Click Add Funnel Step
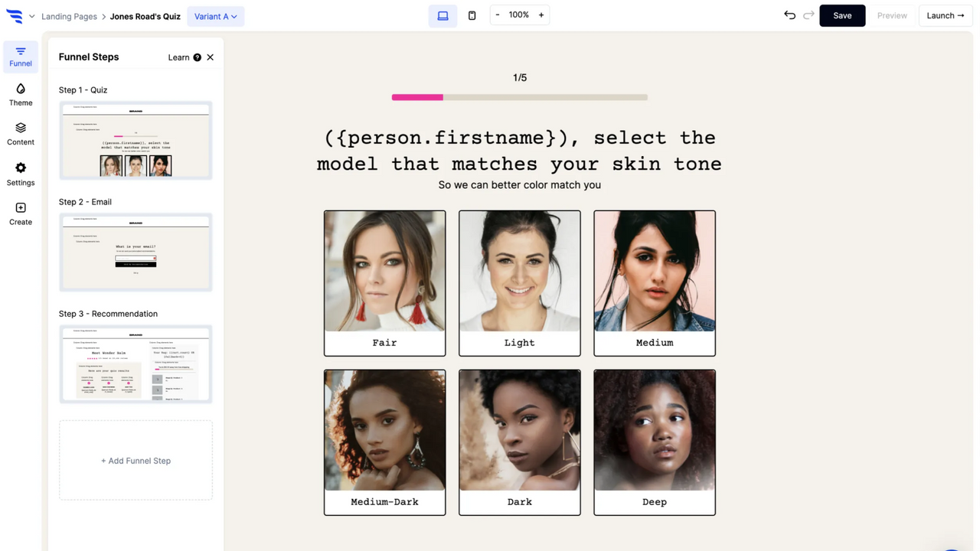 136,461
